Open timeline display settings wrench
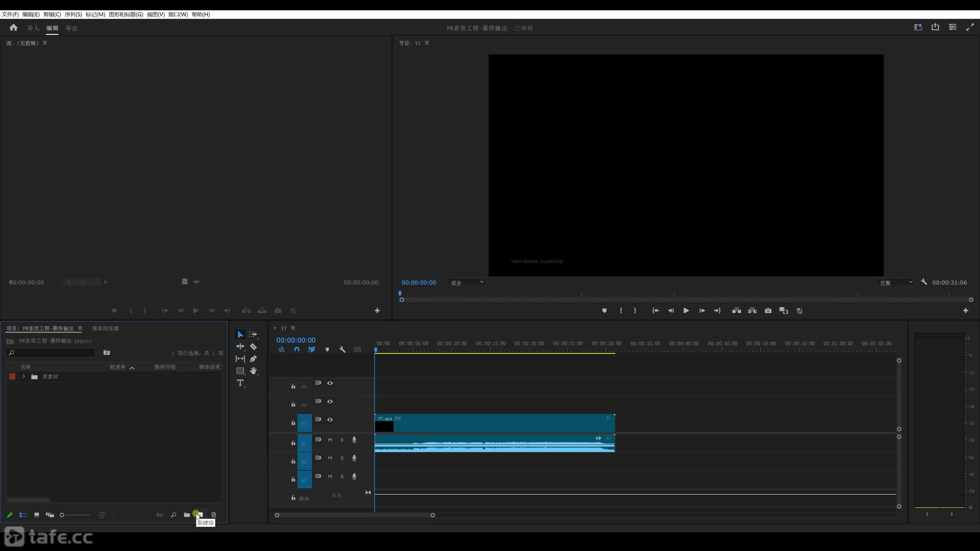Screen dimensions: 980x551 click(x=342, y=350)
